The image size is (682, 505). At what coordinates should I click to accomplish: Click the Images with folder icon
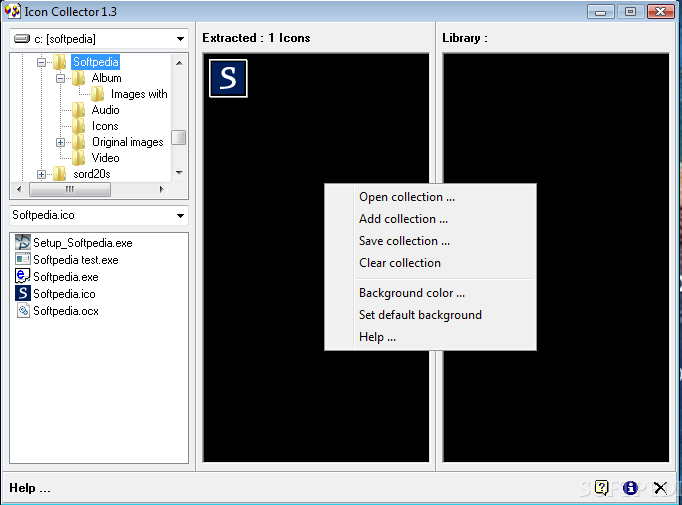(97, 94)
